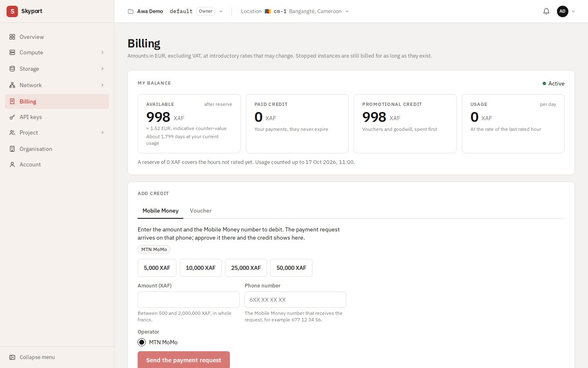The height and width of the screenshot is (368, 588).
Task: Switch to the Voucher tab
Action: [200, 211]
